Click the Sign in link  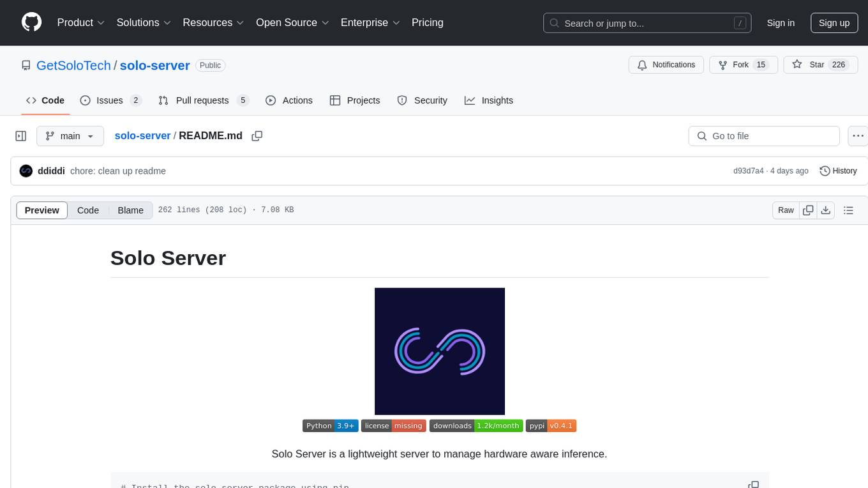(781, 23)
